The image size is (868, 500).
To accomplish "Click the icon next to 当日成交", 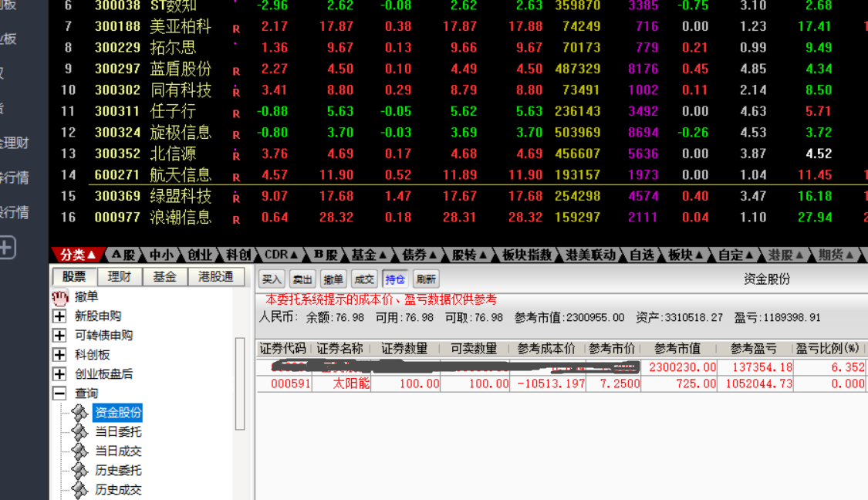I will coord(79,451).
